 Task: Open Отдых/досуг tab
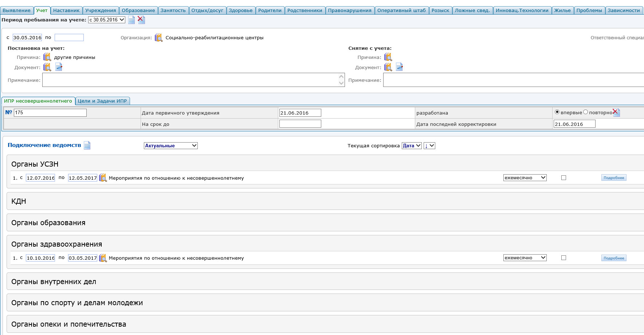tap(207, 10)
